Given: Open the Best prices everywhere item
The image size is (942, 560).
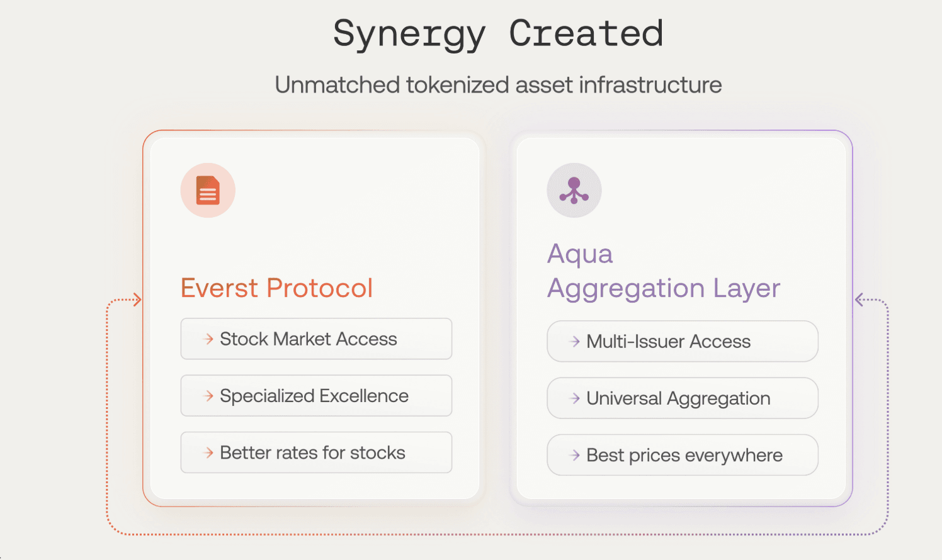Looking at the screenshot, I should click(x=683, y=455).
